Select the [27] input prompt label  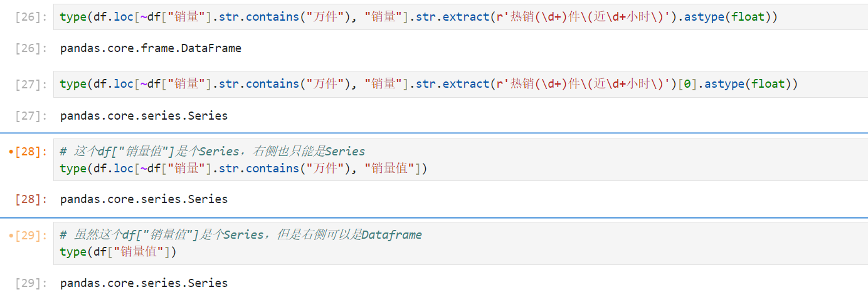pos(31,84)
